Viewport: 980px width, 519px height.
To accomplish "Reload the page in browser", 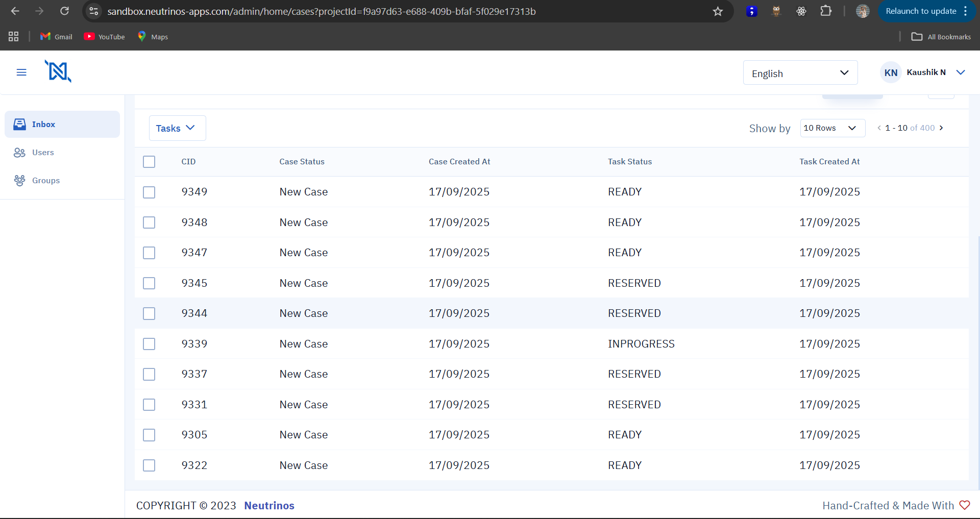I will (x=64, y=11).
